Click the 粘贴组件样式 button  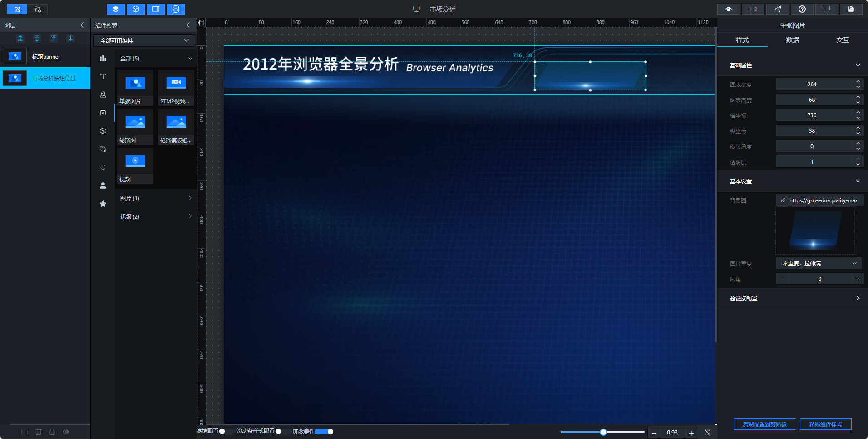point(826,424)
